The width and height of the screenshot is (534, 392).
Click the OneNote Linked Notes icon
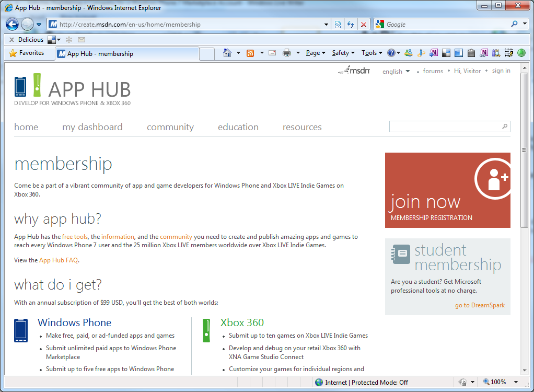(484, 53)
